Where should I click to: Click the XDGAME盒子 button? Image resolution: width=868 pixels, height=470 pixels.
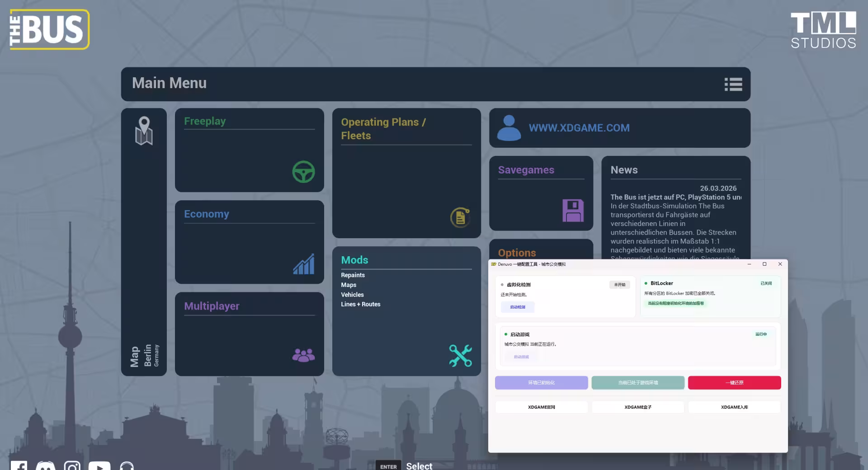click(x=638, y=407)
